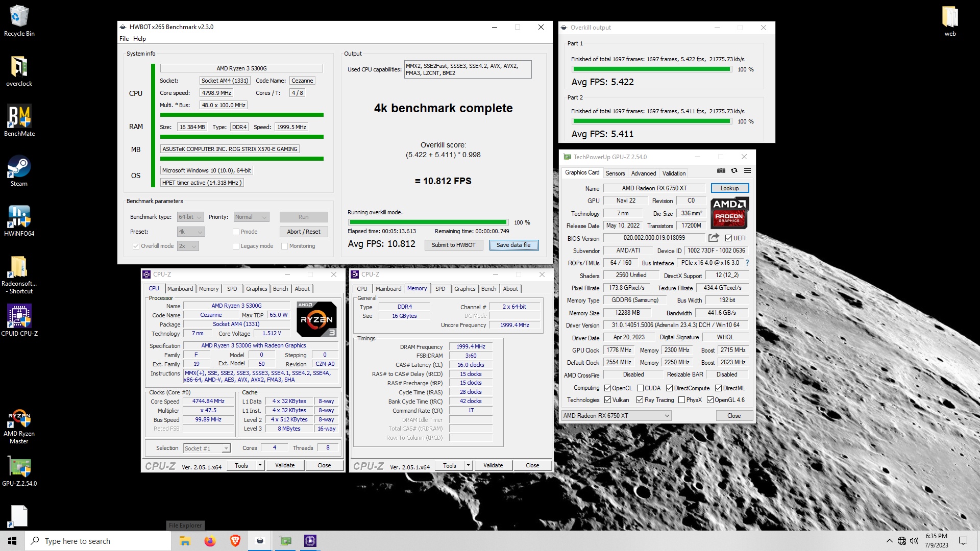
Task: Open the SPD tab in right CPU-Z
Action: (x=440, y=289)
